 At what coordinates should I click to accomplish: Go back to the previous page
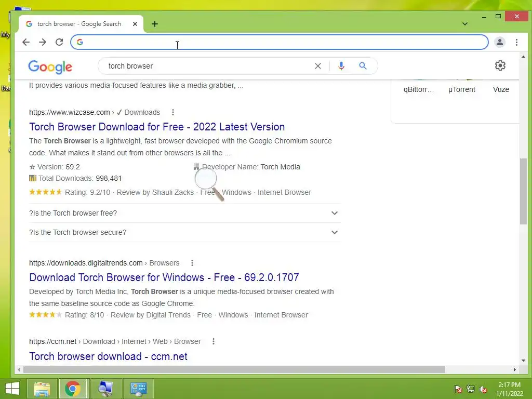(x=26, y=42)
